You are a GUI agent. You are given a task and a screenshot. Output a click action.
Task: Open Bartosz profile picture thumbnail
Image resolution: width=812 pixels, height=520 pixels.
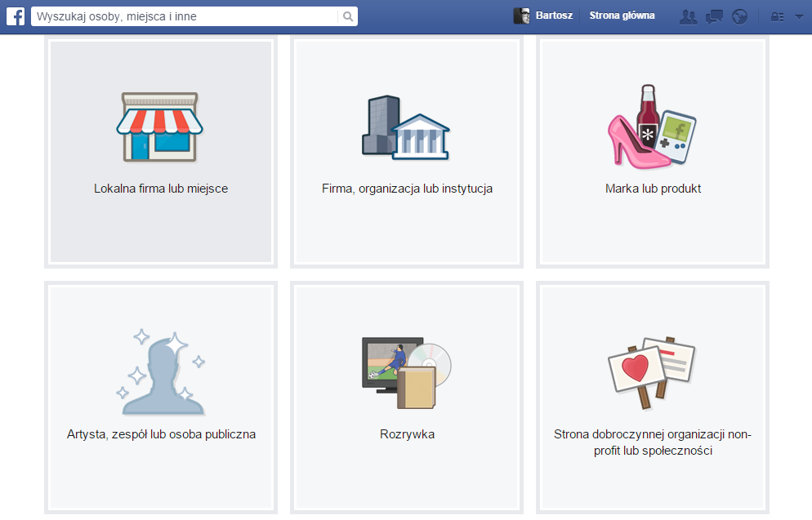point(521,16)
